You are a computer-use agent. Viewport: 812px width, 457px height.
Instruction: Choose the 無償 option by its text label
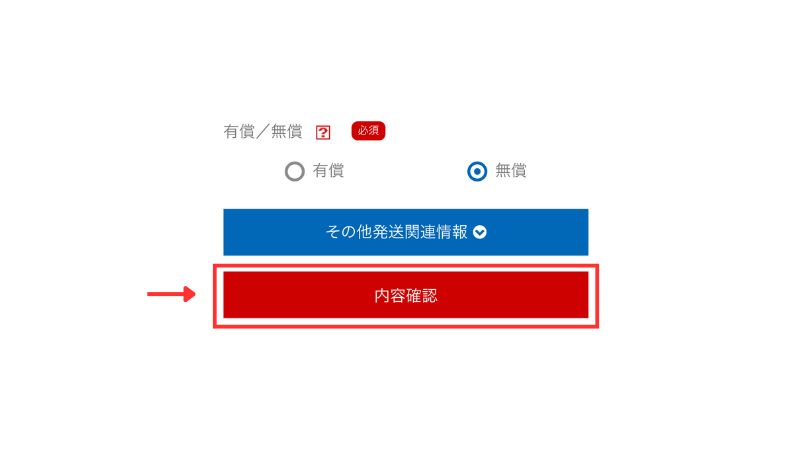(x=511, y=170)
